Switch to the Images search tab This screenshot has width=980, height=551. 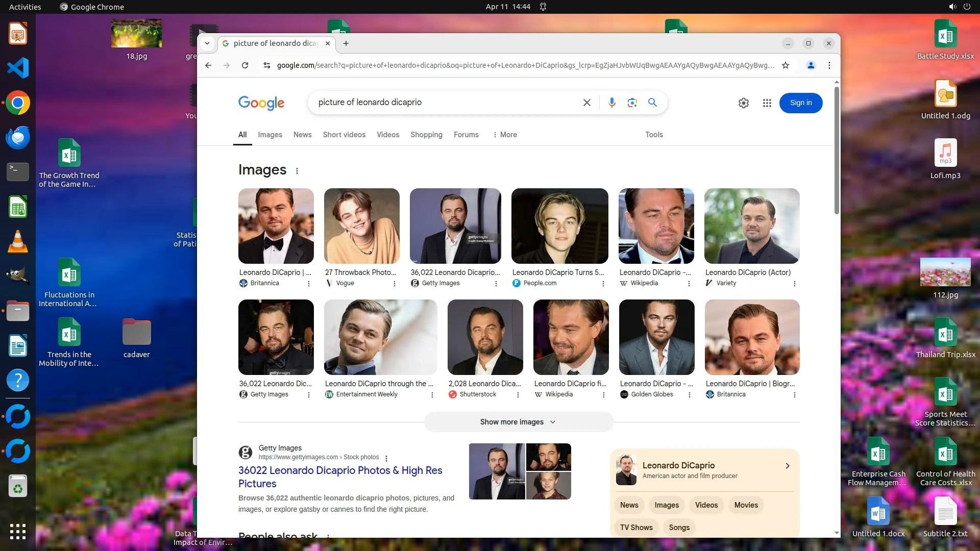pos(269,135)
